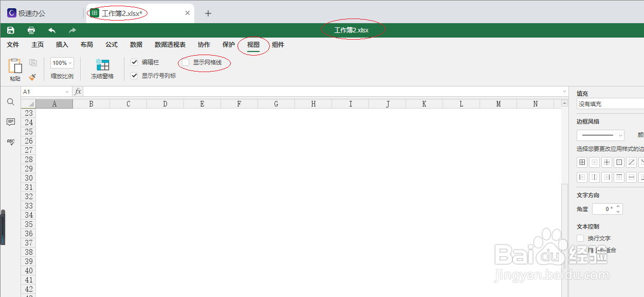Click the angle value field
644x297 pixels.
(603, 209)
